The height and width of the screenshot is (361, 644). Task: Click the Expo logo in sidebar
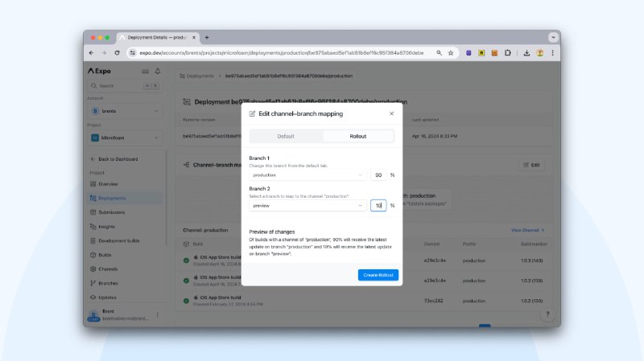99,71
